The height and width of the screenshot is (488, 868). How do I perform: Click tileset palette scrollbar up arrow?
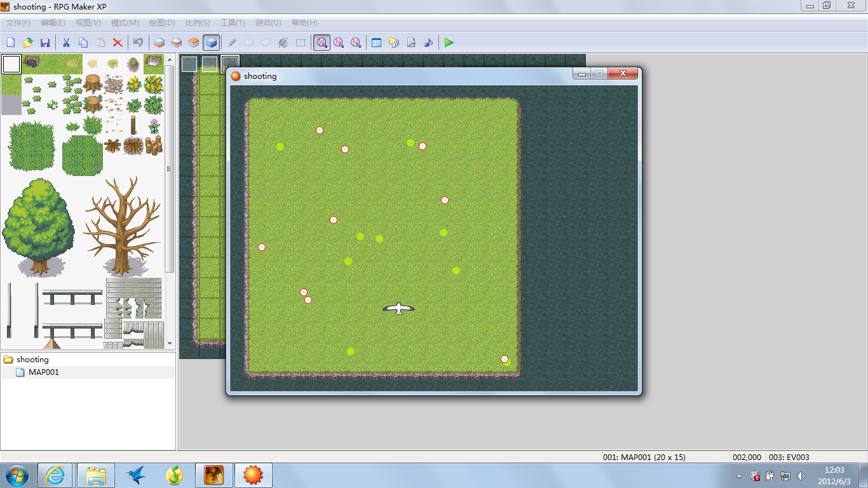click(170, 59)
